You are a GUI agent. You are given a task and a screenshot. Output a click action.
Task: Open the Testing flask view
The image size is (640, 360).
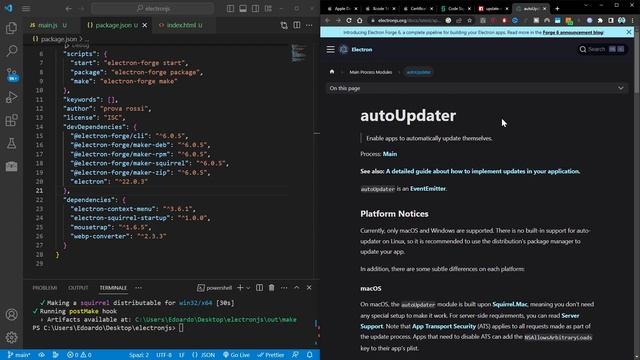[x=11, y=143]
